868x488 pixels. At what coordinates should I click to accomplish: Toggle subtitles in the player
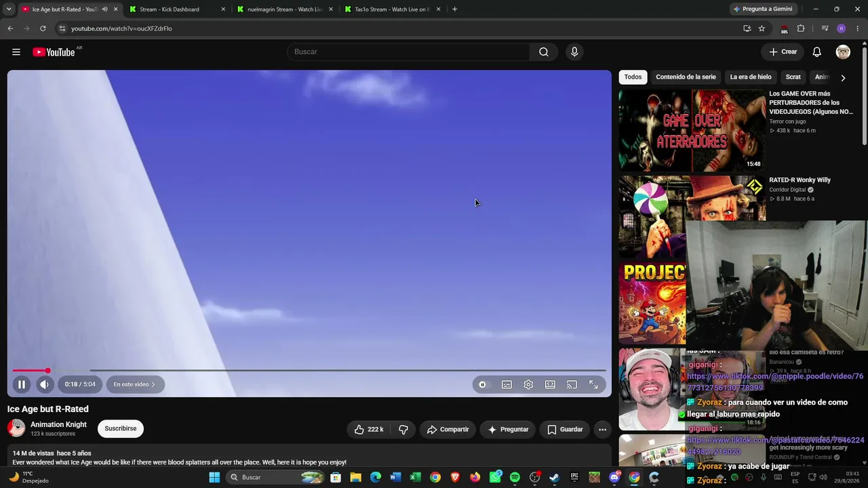click(507, 384)
